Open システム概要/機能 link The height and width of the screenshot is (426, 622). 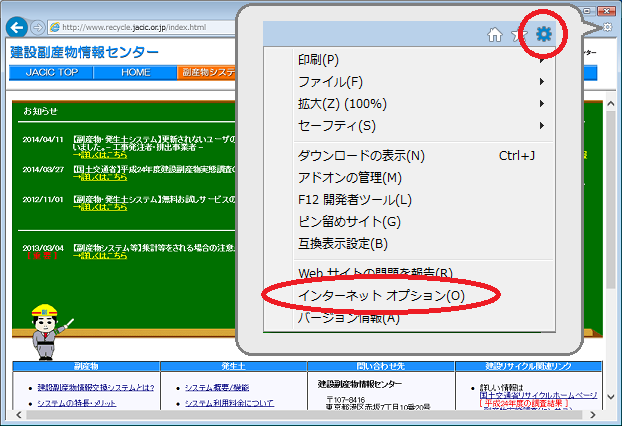(217, 388)
